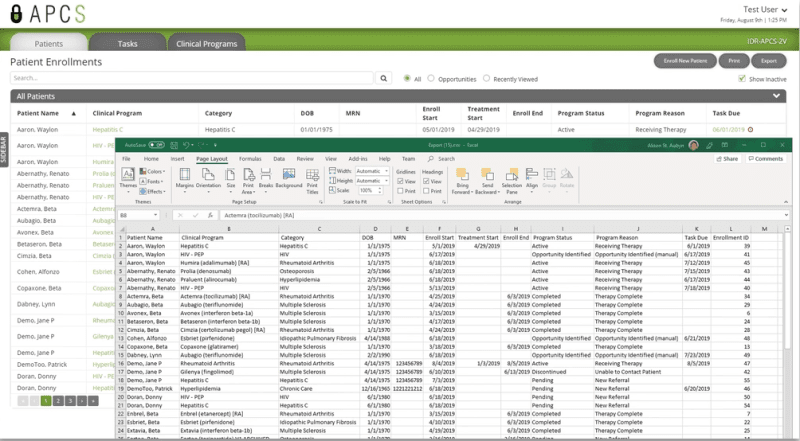Screen dimensions: 800x441
Task: Collapse the All Patients section chevron
Action: tap(778, 96)
